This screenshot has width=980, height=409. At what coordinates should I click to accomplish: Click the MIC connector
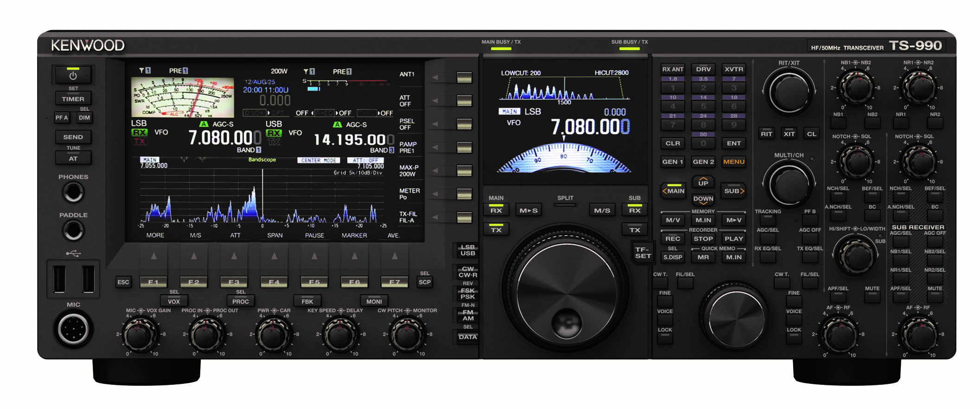coord(73,330)
